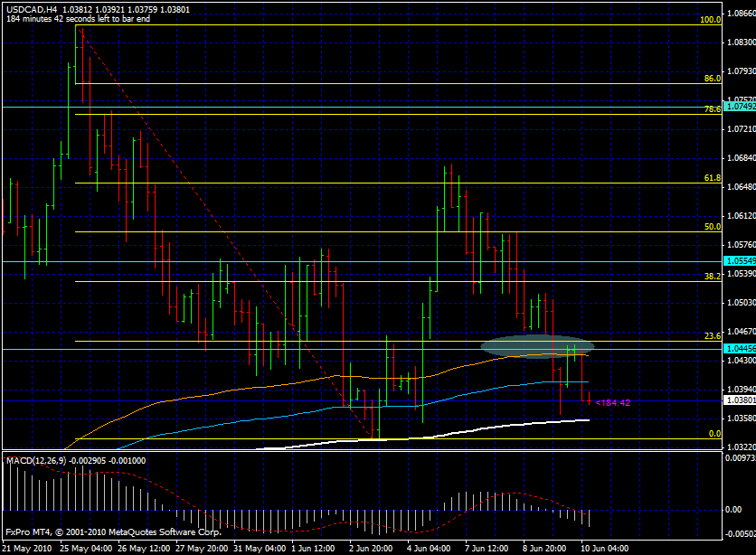
Task: Click the 8 Jun 20:00 time label
Action: coord(544,549)
